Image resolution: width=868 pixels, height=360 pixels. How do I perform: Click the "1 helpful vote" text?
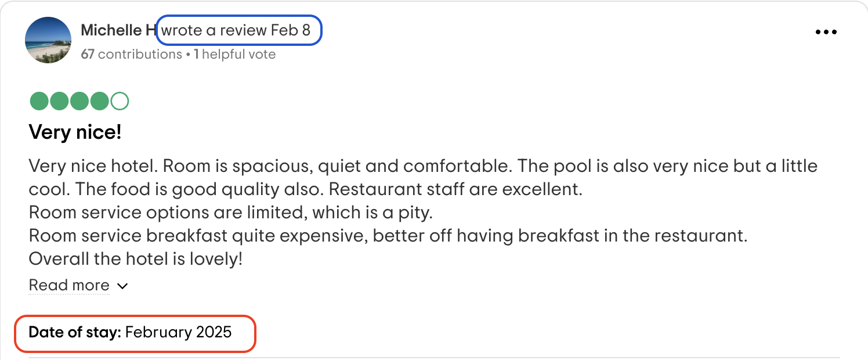pos(235,55)
